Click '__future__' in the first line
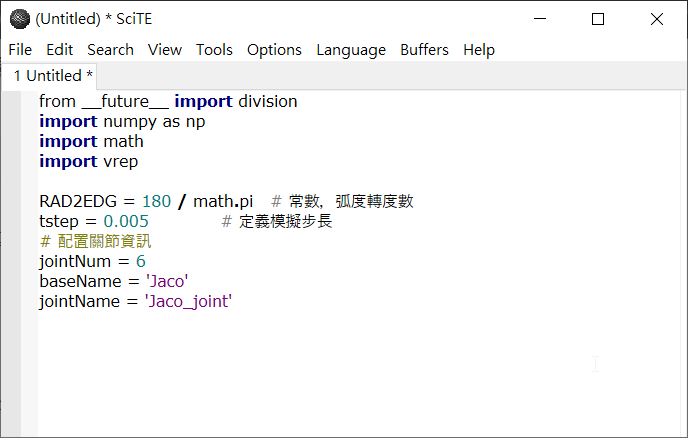This screenshot has height=438, width=688. pos(125,101)
